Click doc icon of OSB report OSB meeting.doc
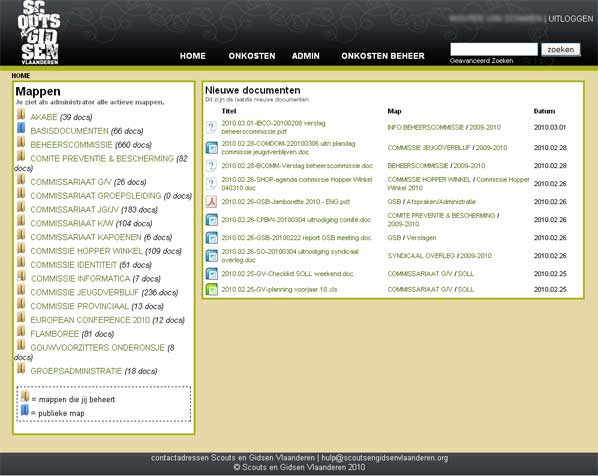This screenshot has height=476, width=598. 211,237
